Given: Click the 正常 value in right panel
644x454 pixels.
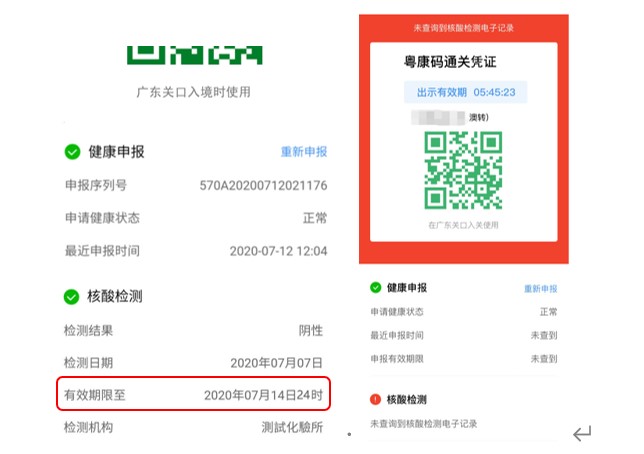Looking at the screenshot, I should click(x=548, y=312).
